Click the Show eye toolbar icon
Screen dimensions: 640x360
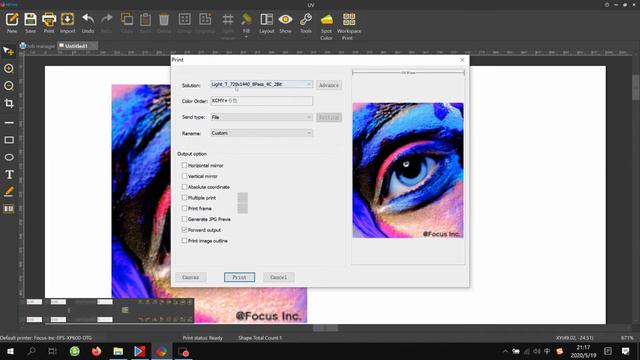285,23
